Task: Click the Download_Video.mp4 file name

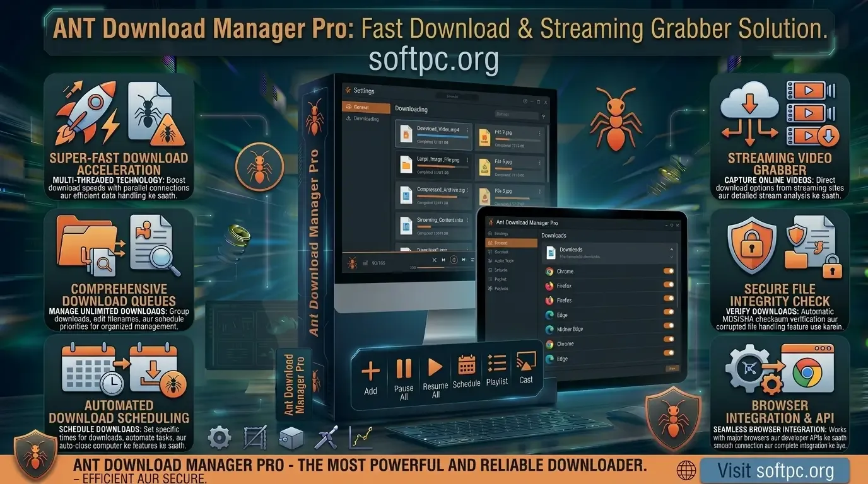Action: click(438, 129)
